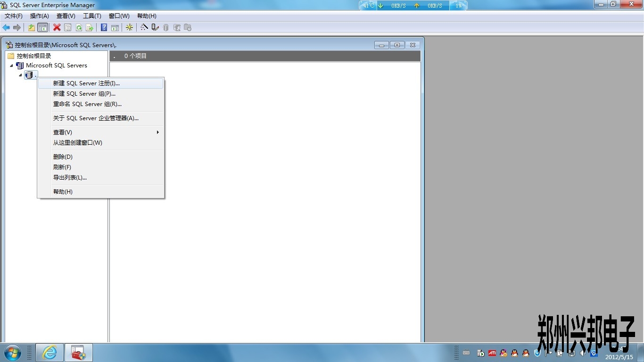This screenshot has height=362, width=644.
Task: Click 刷新(F) in the context menu
Action: (x=62, y=167)
